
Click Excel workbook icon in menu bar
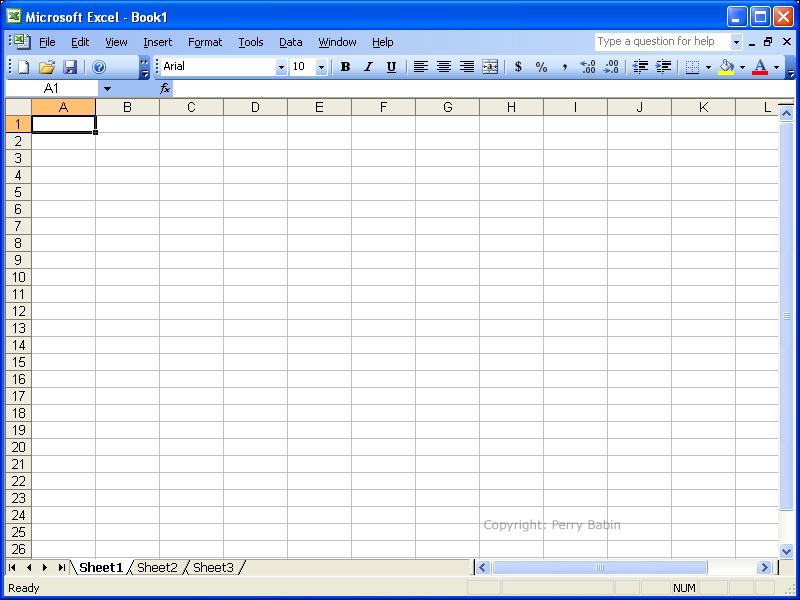[x=22, y=42]
